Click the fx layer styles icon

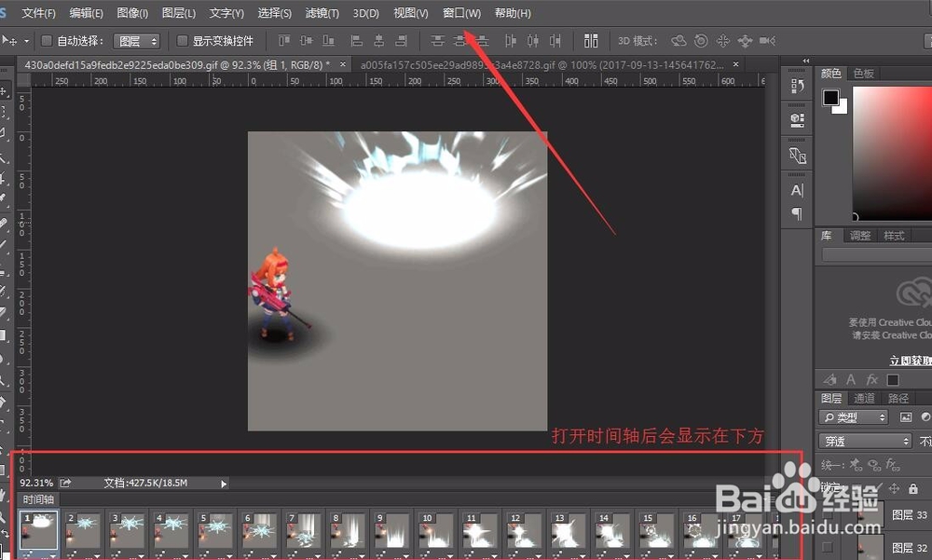point(872,379)
